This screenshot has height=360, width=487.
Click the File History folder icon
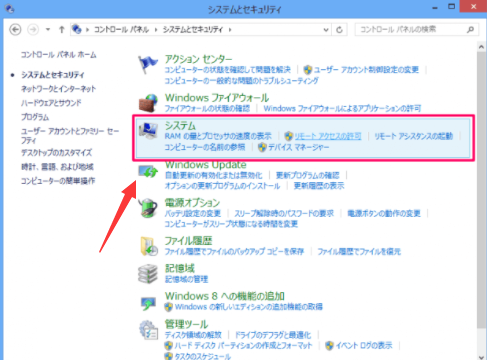coord(149,246)
